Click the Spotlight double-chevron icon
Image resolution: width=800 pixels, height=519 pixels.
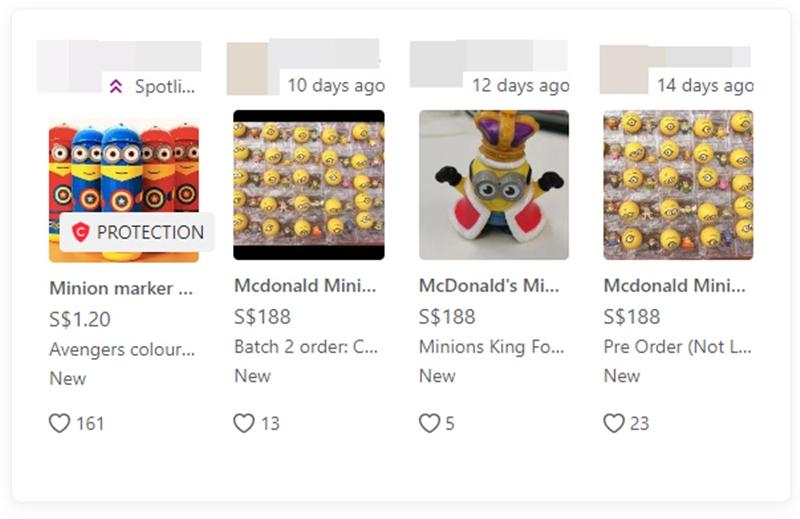click(x=116, y=87)
